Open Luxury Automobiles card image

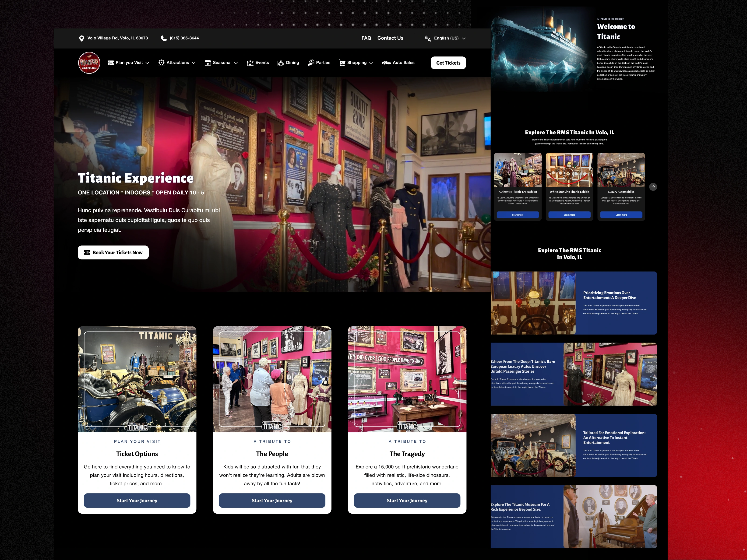point(621,170)
